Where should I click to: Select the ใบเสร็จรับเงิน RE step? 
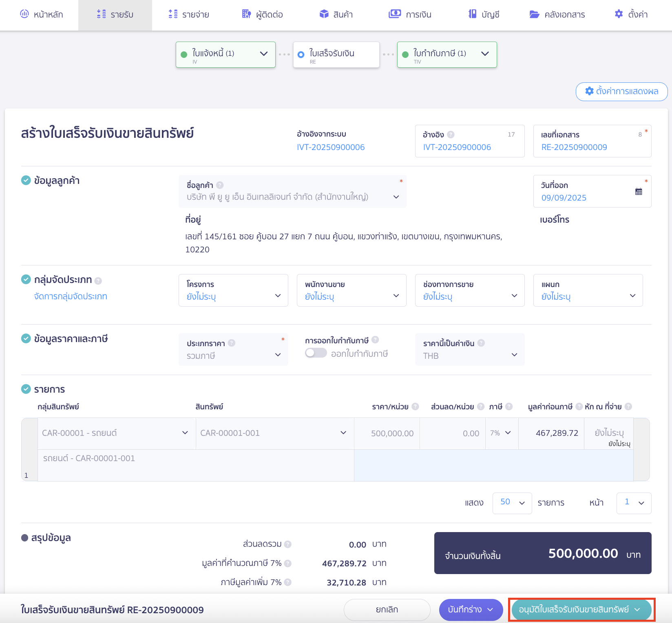tap(336, 55)
